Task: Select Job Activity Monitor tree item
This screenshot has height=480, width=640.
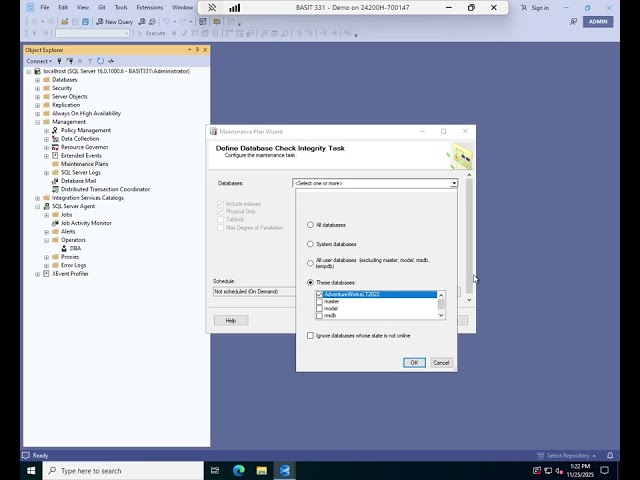Action: 86,223
